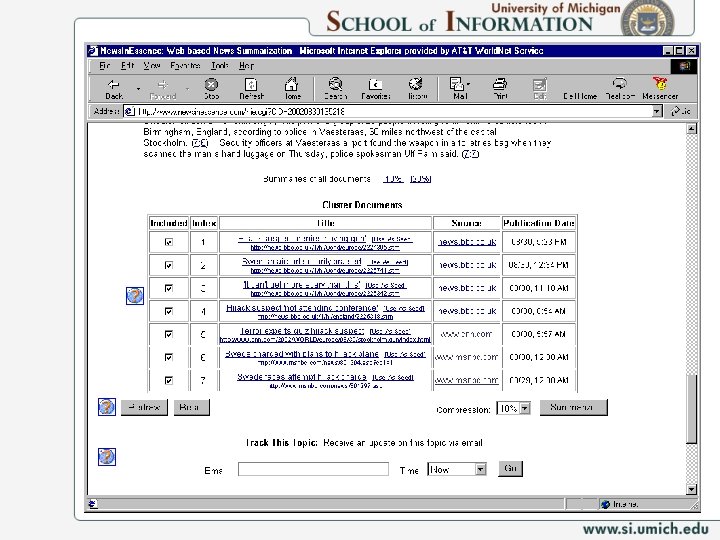Open the Search toolbar button
The width and height of the screenshot is (720, 540).
pos(335,89)
